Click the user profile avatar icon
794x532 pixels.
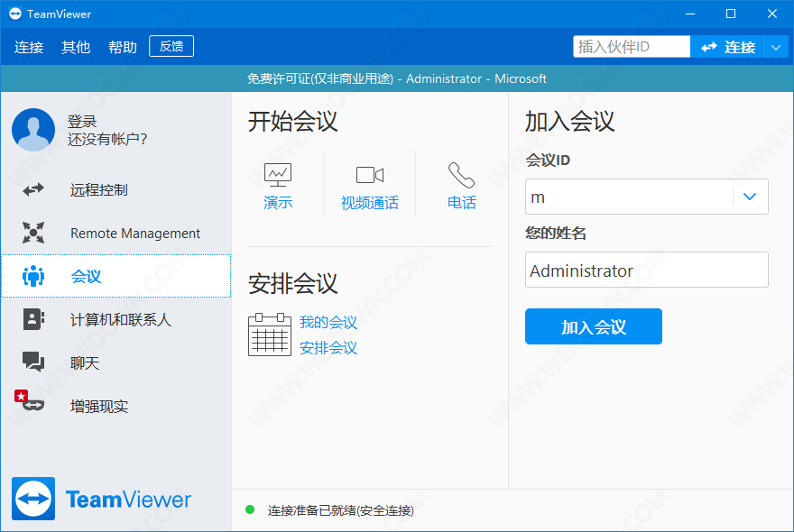click(x=33, y=130)
